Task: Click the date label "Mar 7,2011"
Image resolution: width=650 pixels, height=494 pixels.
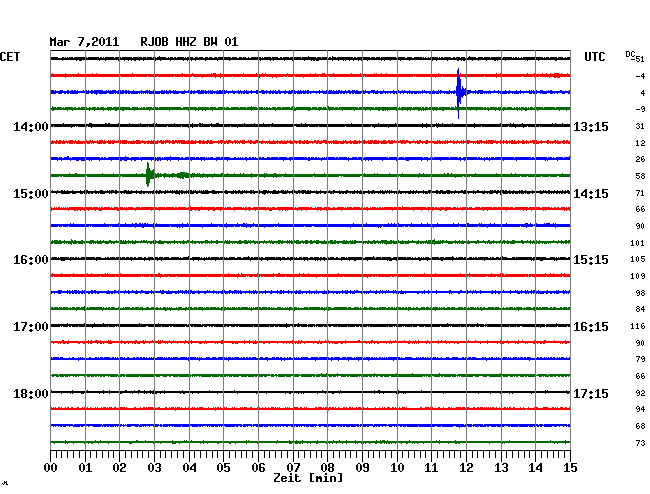Action: (x=84, y=42)
